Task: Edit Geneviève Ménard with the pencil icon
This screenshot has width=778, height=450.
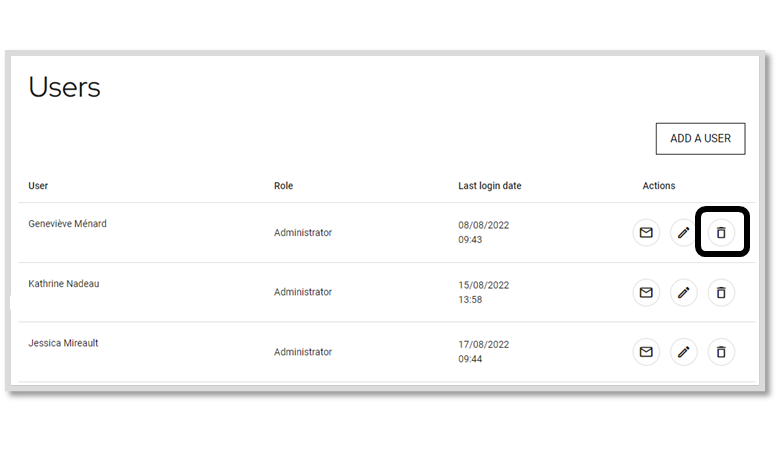Action: tap(684, 232)
